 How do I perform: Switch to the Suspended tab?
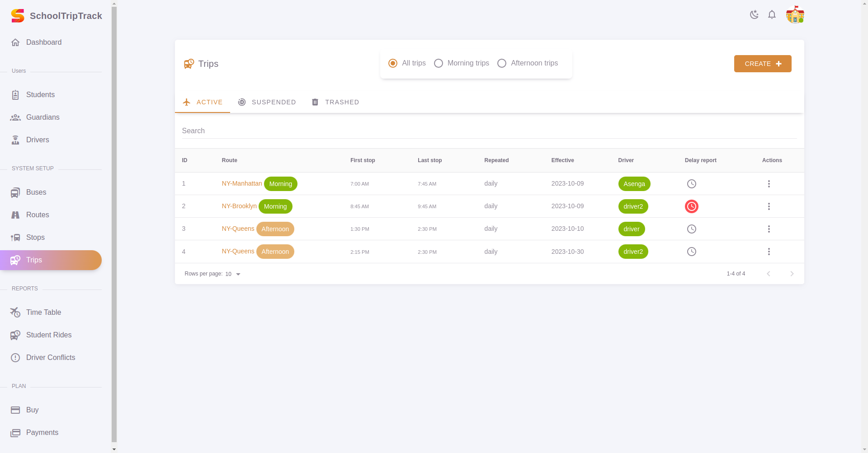pyautogui.click(x=267, y=102)
